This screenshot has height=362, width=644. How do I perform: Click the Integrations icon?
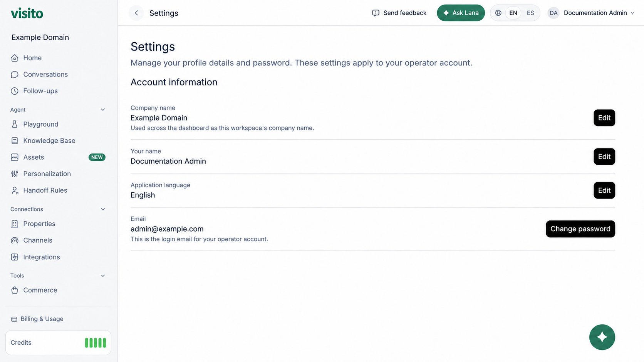[15, 257]
